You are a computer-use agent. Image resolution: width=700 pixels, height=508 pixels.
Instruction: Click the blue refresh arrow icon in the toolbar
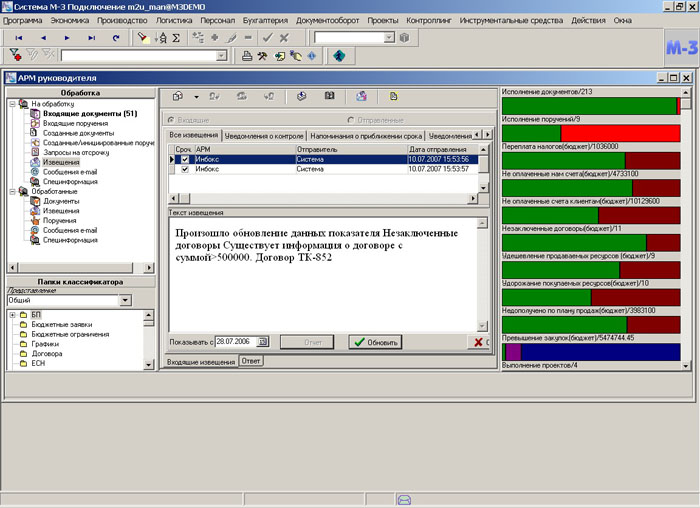click(116, 38)
